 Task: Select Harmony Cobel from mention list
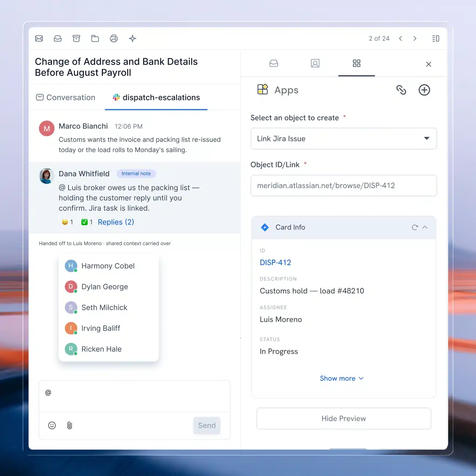109,266
